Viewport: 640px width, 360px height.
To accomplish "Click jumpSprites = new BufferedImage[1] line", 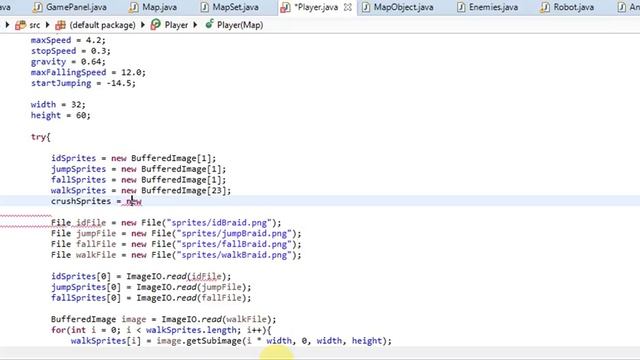I will point(138,169).
